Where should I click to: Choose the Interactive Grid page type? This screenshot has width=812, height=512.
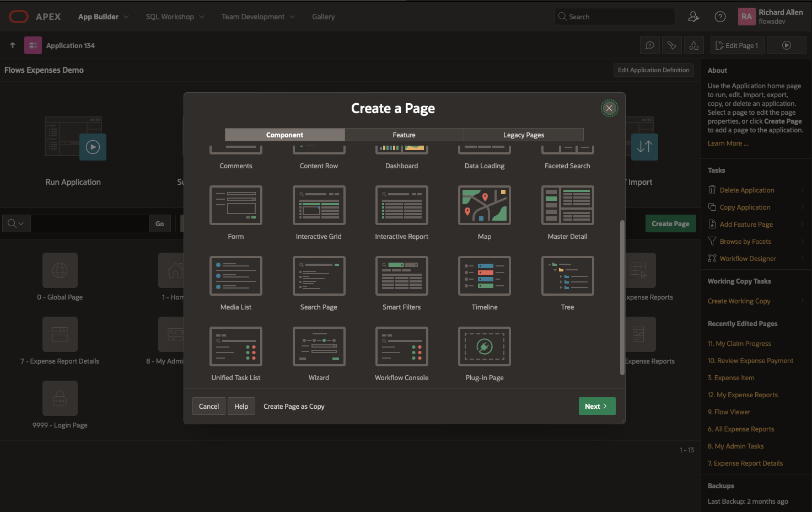coord(319,205)
